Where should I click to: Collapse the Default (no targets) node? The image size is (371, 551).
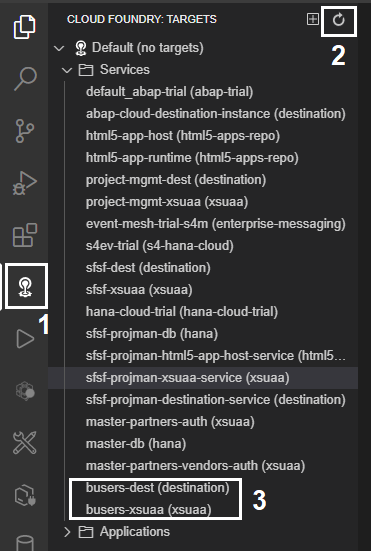[x=59, y=48]
